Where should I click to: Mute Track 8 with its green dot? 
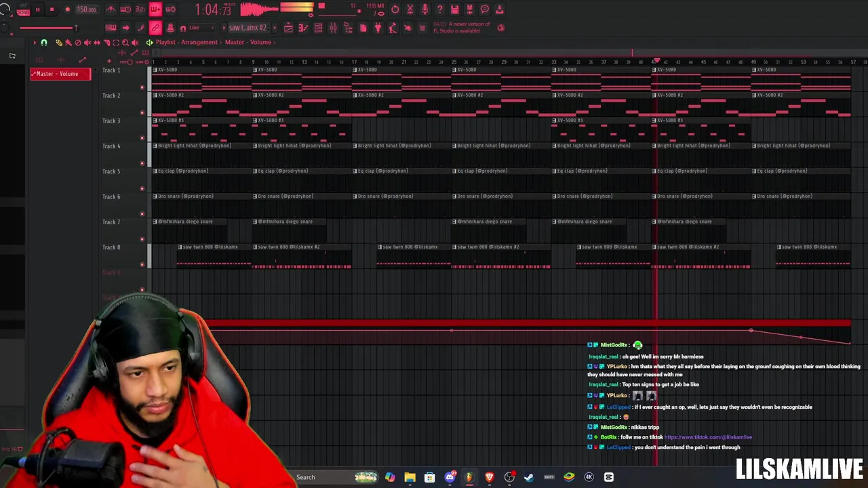142,264
